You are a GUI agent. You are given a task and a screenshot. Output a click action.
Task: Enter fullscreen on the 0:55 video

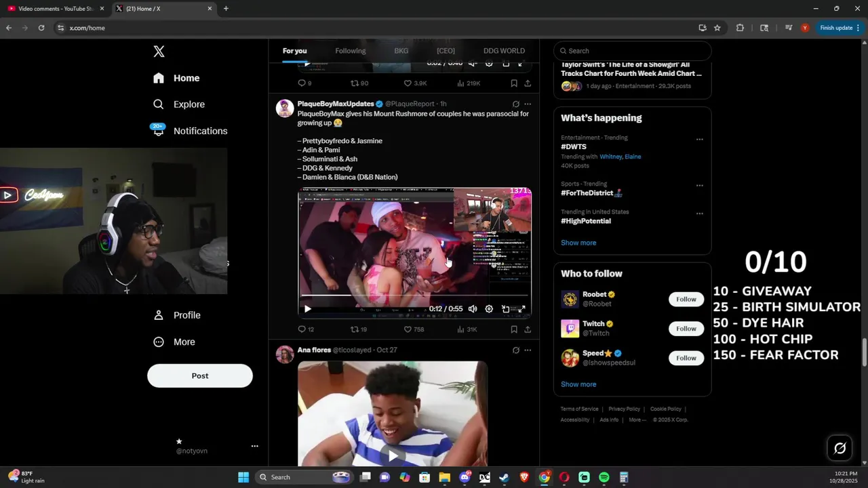pyautogui.click(x=521, y=309)
